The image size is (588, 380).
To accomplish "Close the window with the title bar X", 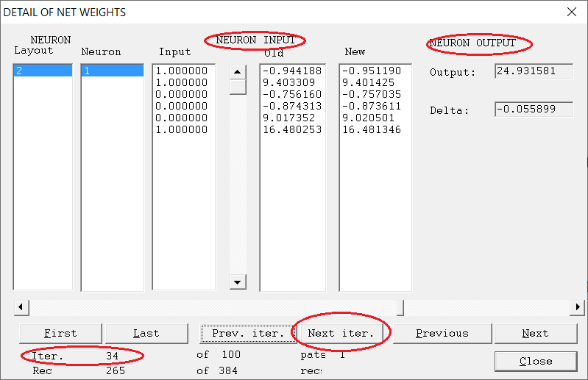I will coord(571,12).
